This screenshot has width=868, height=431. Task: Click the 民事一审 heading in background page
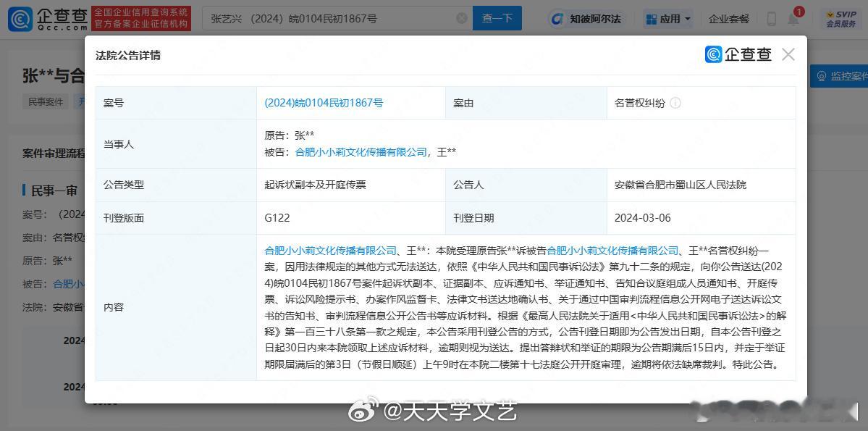pos(53,191)
